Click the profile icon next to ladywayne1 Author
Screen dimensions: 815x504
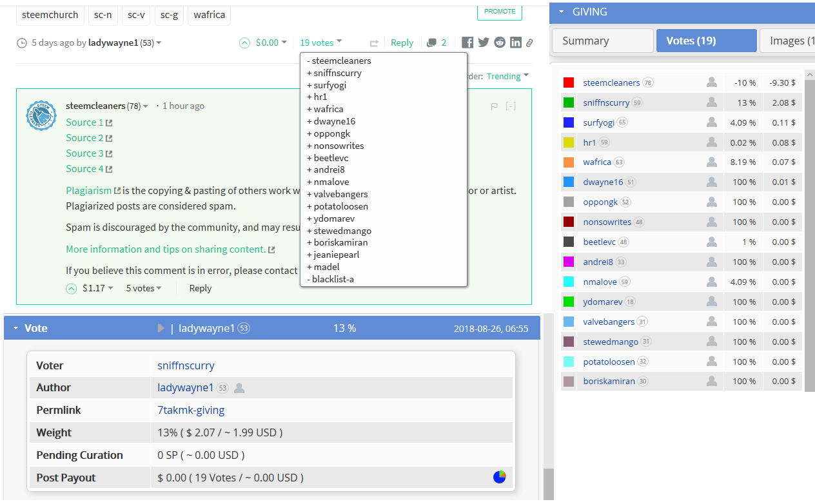(x=239, y=388)
